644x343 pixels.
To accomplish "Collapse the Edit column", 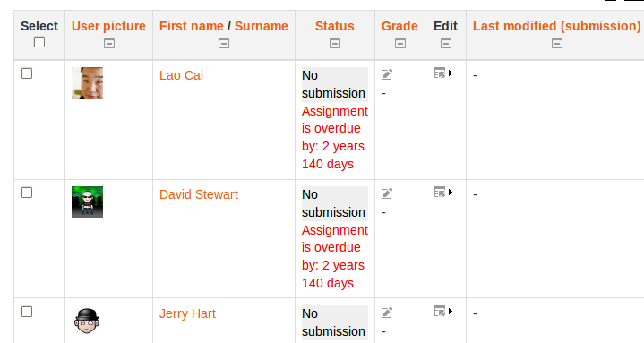I will click(x=446, y=43).
